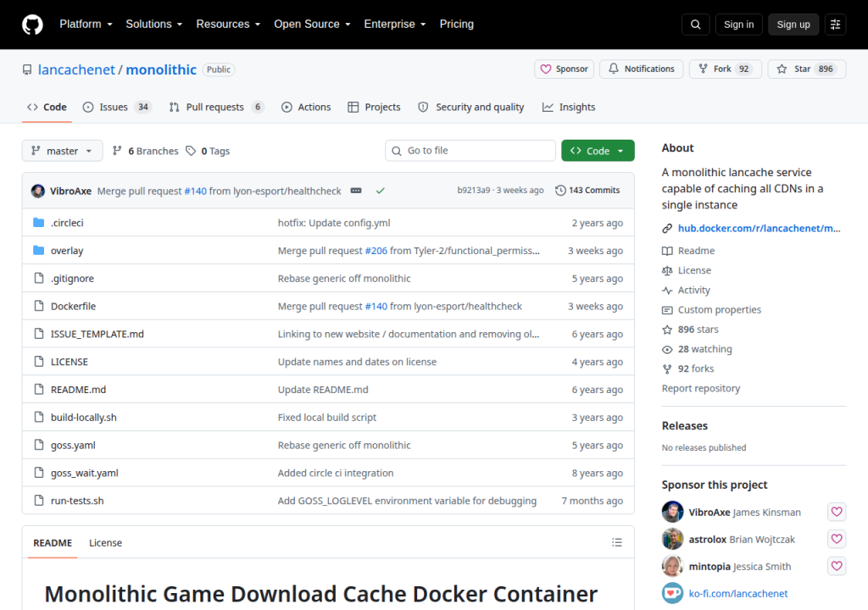Open the .gitignore file

[x=72, y=279]
